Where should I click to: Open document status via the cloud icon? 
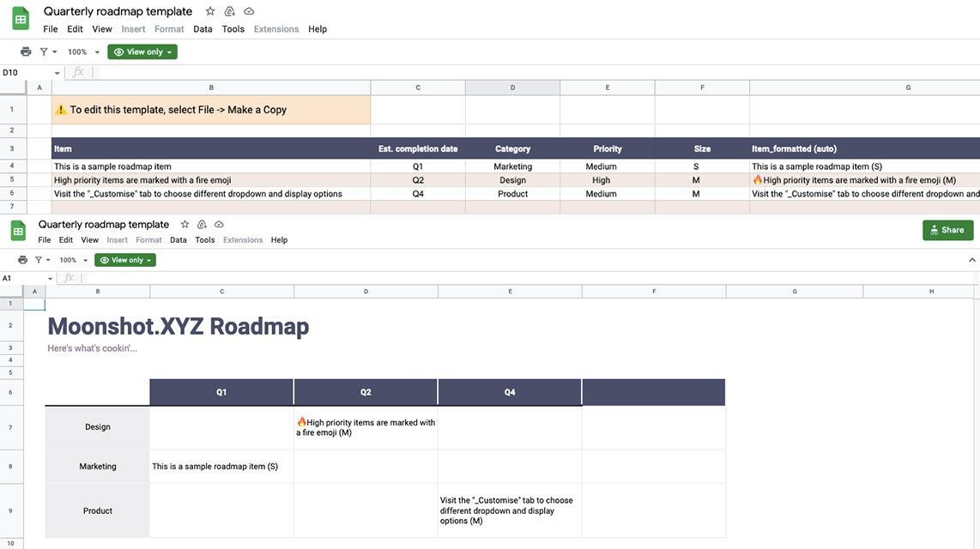248,10
